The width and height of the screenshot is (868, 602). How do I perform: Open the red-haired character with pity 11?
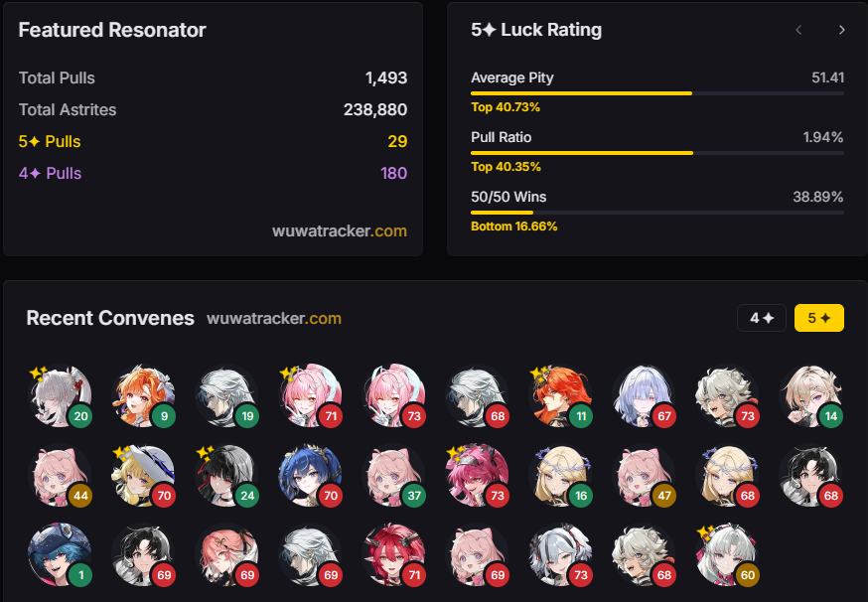pos(560,396)
